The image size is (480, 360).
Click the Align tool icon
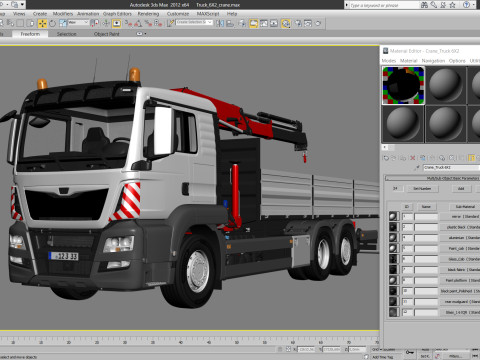230,23
